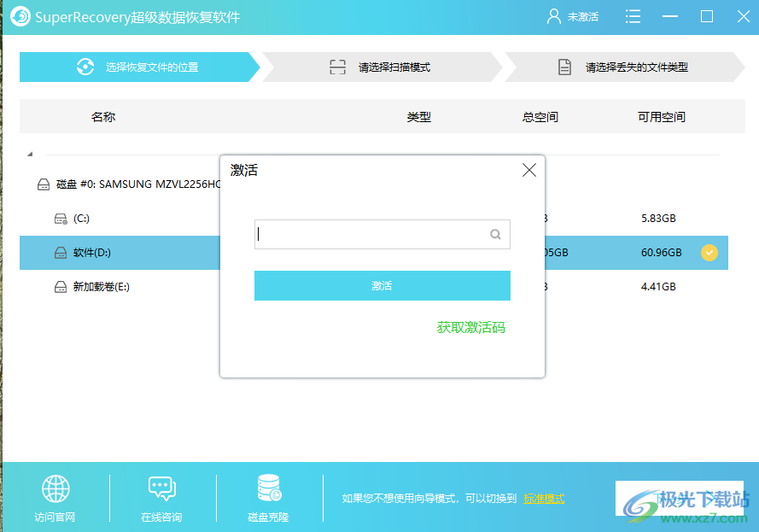Click the scan mode step icon

pos(337,67)
